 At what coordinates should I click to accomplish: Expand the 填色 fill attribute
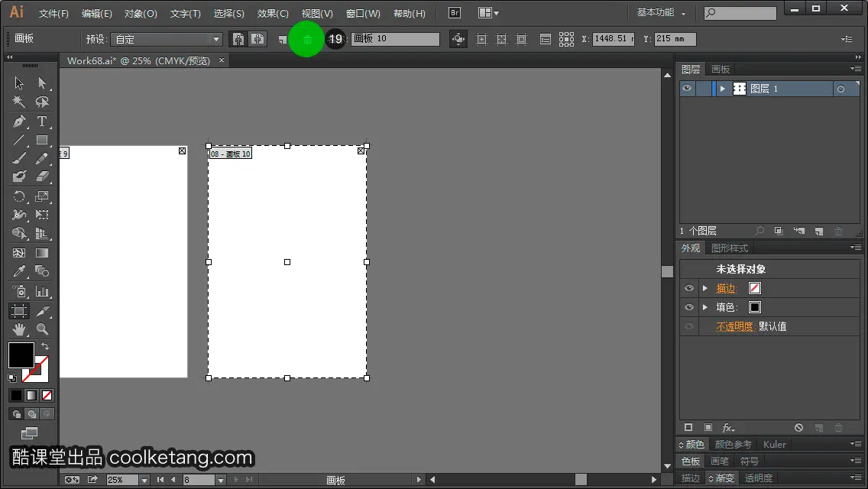705,307
